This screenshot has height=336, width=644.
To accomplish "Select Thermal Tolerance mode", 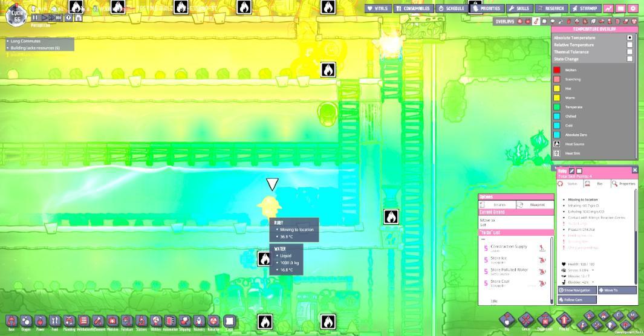I will pos(629,52).
